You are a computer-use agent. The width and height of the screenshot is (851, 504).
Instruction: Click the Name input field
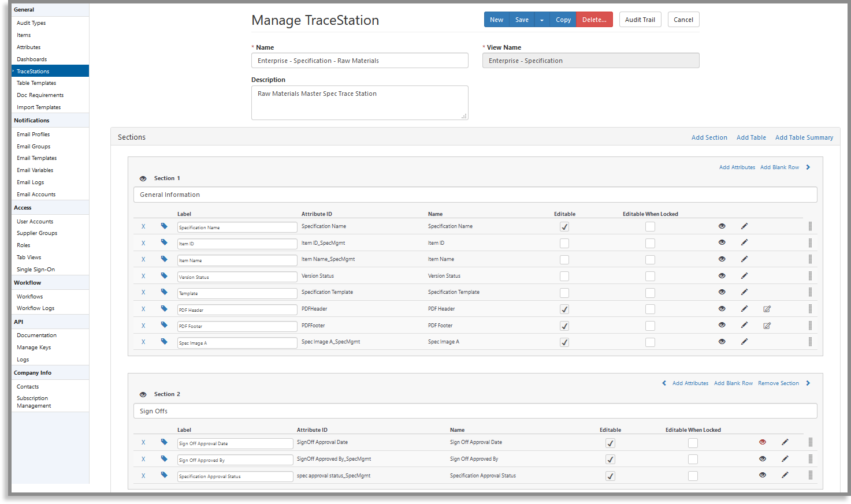pyautogui.click(x=360, y=61)
